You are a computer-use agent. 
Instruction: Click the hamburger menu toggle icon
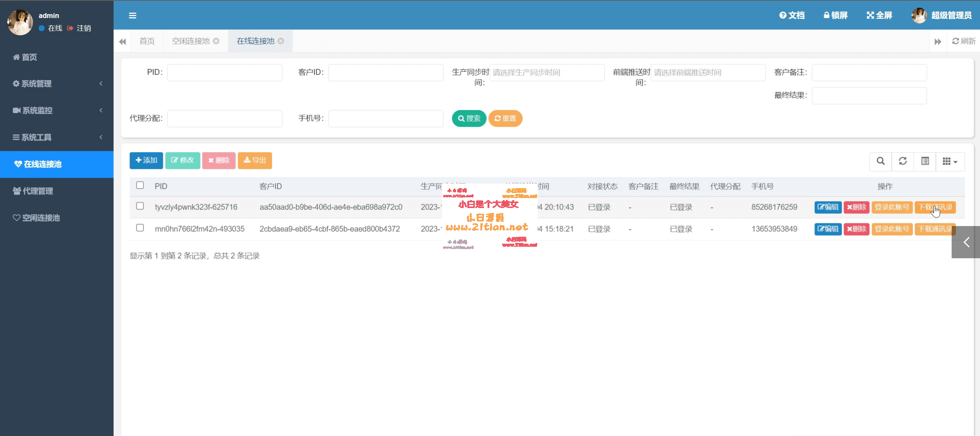click(133, 16)
